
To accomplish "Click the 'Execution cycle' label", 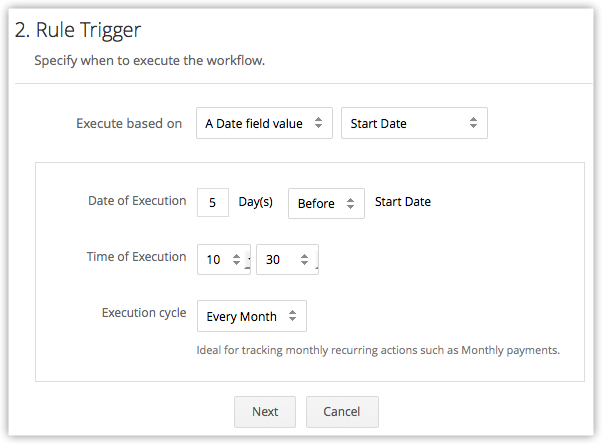I will click(144, 313).
